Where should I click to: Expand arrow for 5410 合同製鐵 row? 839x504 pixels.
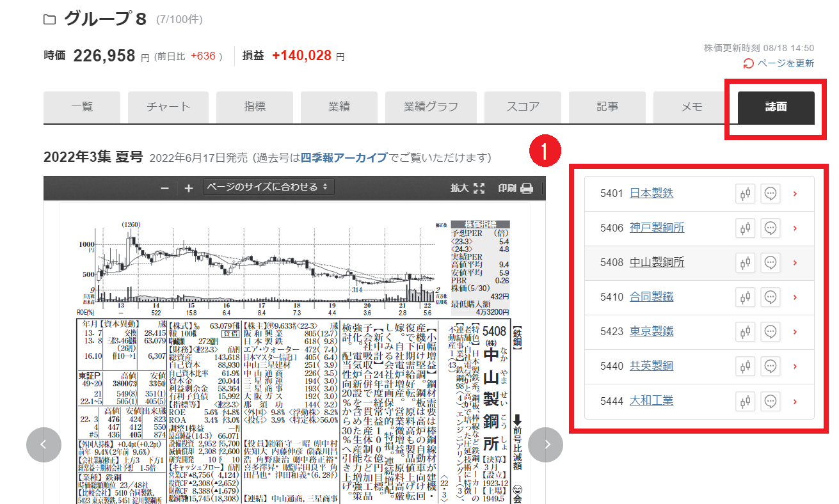click(x=795, y=297)
